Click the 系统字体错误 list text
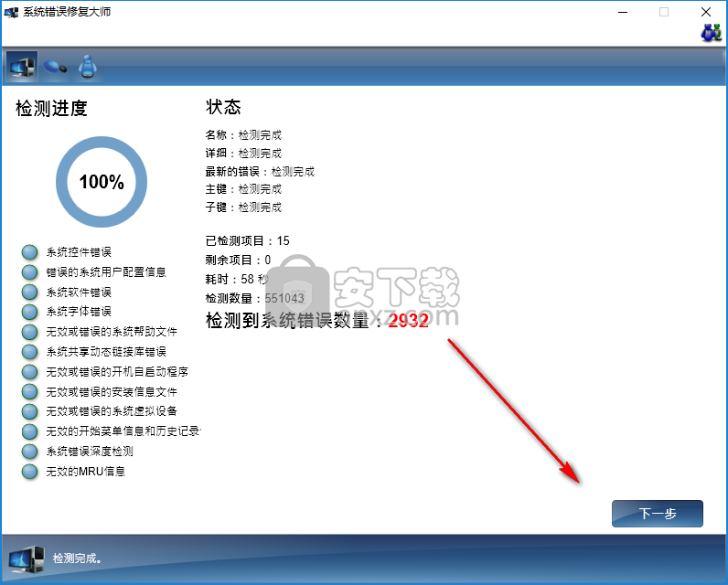 click(79, 312)
